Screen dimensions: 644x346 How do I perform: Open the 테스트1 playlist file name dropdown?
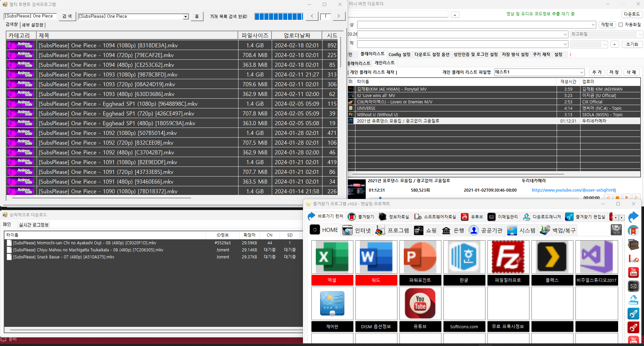coord(582,72)
